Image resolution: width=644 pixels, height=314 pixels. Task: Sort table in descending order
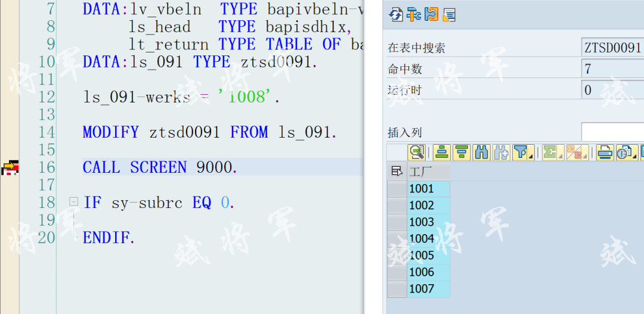pyautogui.click(x=462, y=153)
